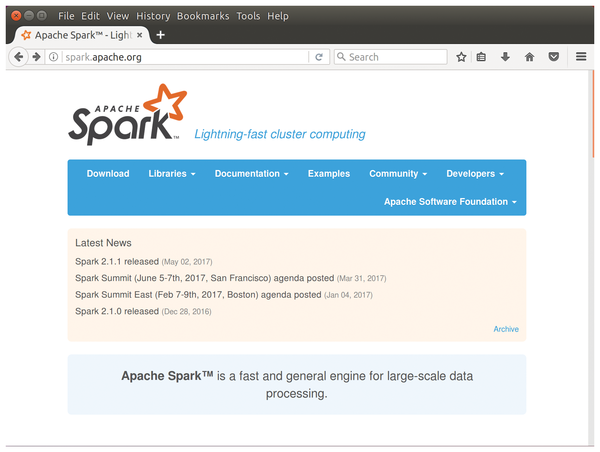Open the Edit menu
The width and height of the screenshot is (600, 452).
[x=90, y=16]
